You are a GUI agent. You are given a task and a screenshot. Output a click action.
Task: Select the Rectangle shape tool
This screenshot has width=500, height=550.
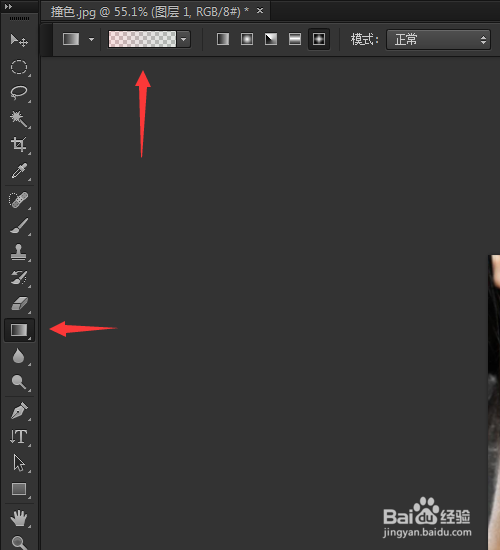tap(19, 489)
